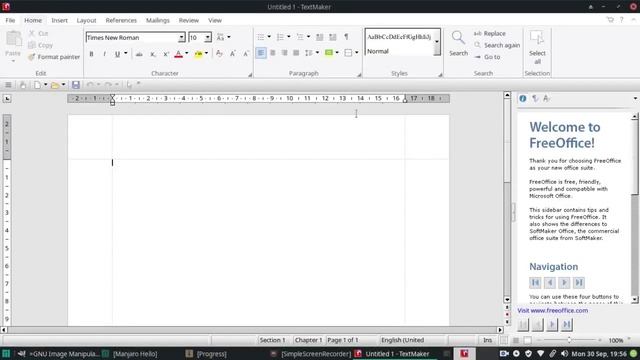Click the undo arrow icon
The width and height of the screenshot is (640, 360).
90,85
